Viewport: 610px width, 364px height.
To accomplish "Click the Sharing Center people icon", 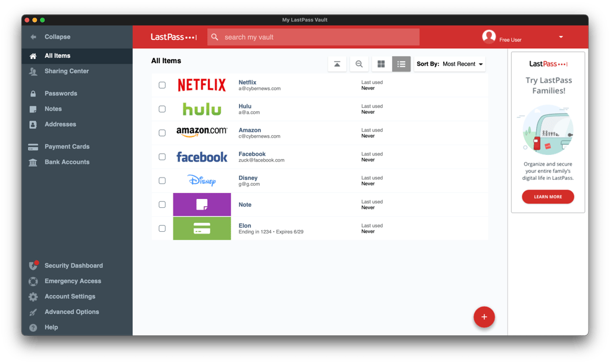I will pos(33,71).
